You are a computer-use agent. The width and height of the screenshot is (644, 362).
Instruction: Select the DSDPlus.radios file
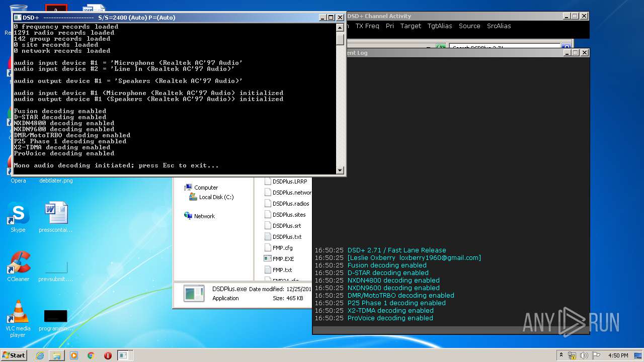287,204
